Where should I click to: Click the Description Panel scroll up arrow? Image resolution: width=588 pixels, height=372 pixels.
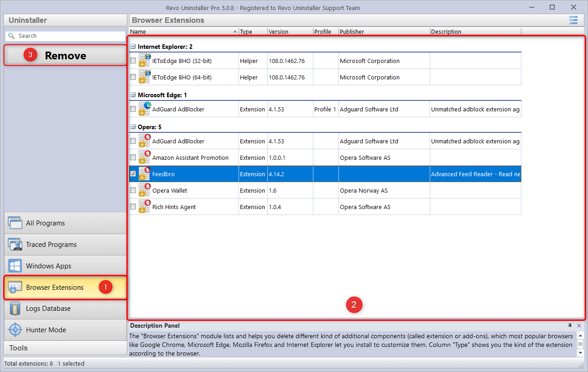(x=580, y=335)
